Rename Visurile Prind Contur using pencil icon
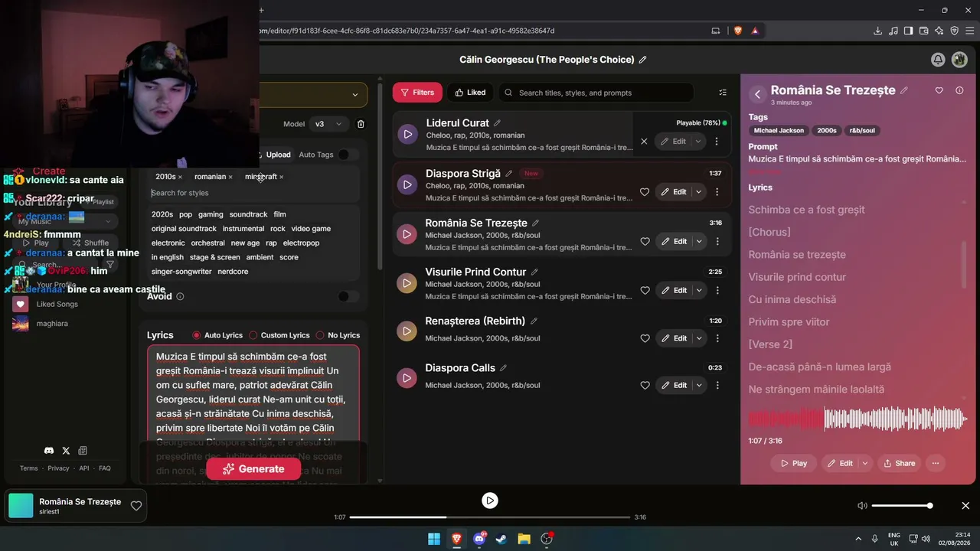 [x=534, y=272]
